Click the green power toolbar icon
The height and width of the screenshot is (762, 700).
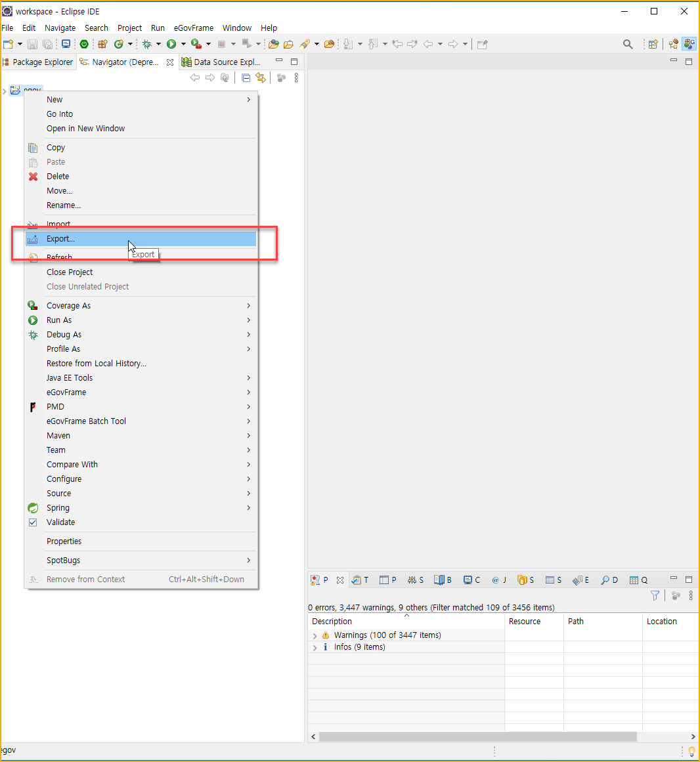coord(84,44)
